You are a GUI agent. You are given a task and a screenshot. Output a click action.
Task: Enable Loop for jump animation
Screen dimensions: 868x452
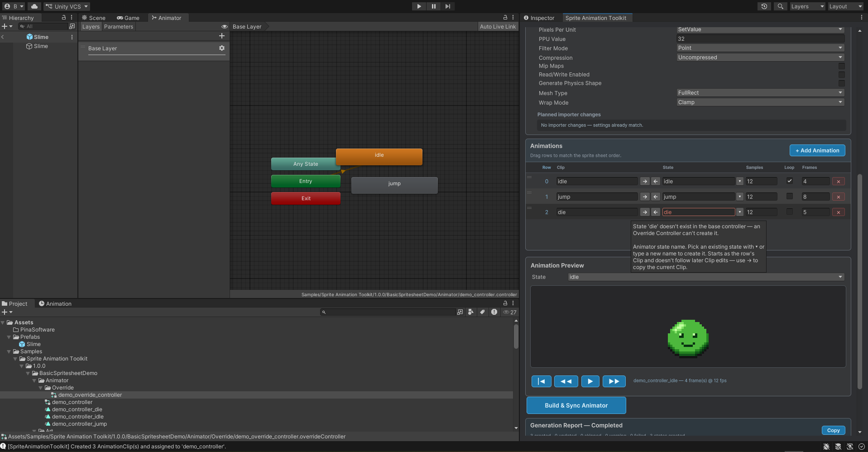pyautogui.click(x=790, y=196)
